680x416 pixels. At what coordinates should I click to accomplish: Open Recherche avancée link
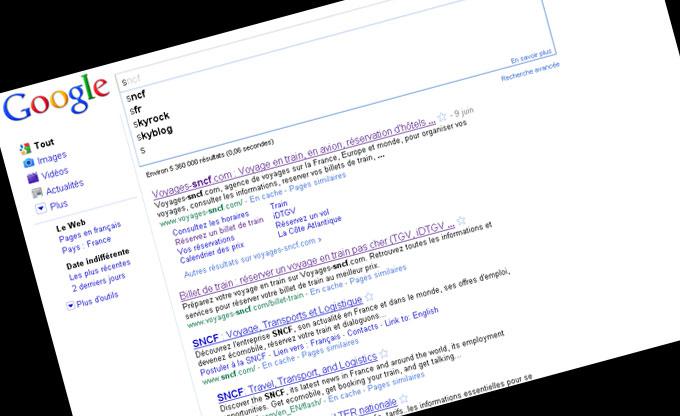click(530, 71)
